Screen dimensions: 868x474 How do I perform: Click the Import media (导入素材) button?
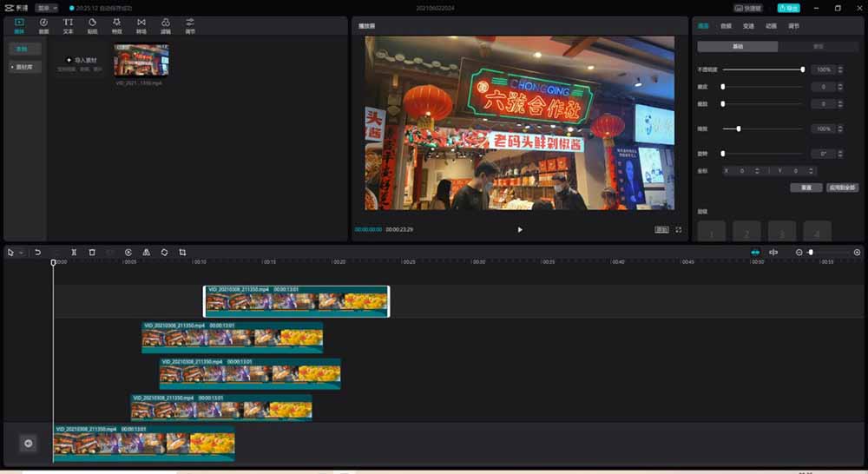(80, 61)
